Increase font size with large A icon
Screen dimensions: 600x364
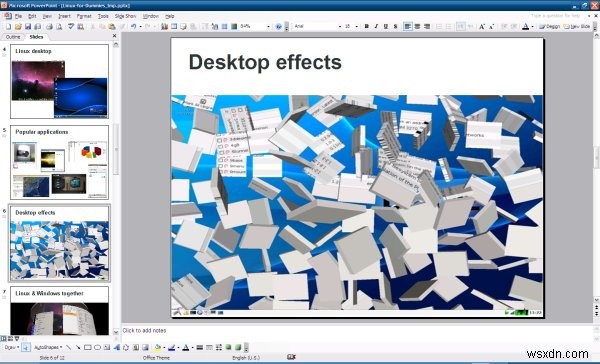coord(482,26)
